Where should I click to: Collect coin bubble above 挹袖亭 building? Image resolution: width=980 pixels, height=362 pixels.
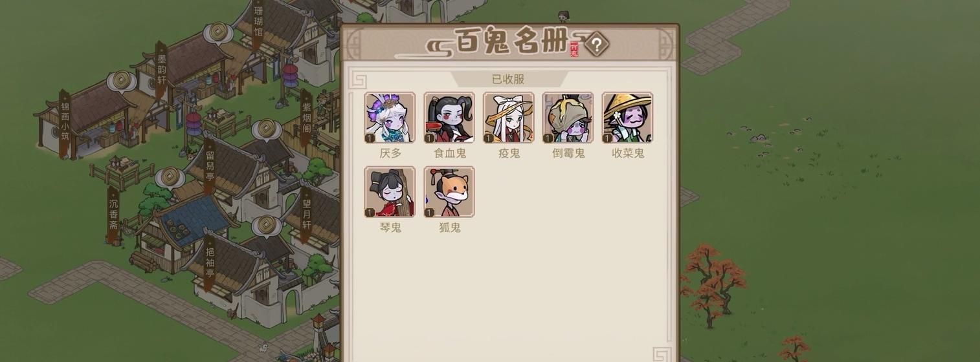(266, 226)
